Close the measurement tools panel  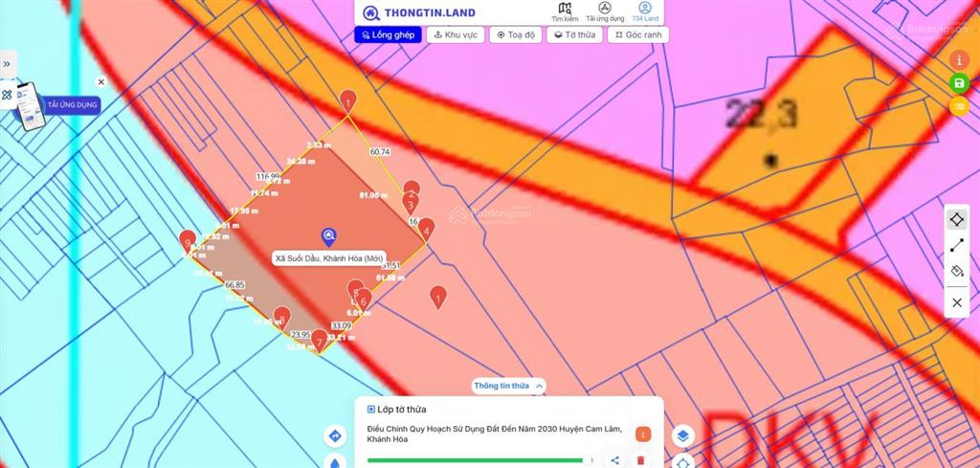tap(957, 302)
